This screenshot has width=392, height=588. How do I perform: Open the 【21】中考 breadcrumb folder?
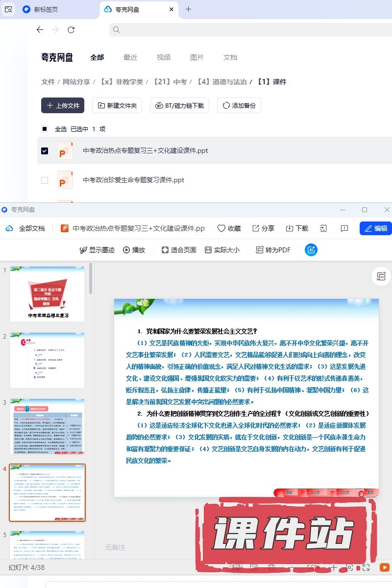170,82
